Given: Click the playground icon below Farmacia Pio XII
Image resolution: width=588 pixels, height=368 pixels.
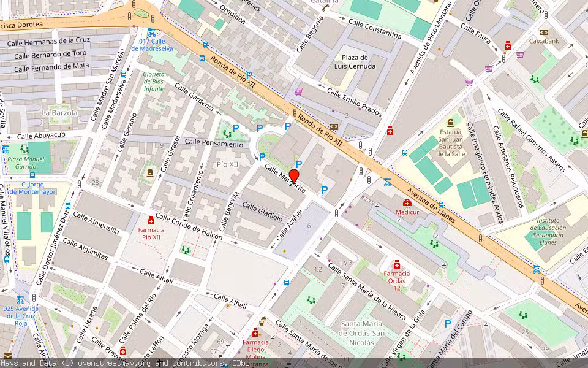Looking at the screenshot, I should [185, 250].
